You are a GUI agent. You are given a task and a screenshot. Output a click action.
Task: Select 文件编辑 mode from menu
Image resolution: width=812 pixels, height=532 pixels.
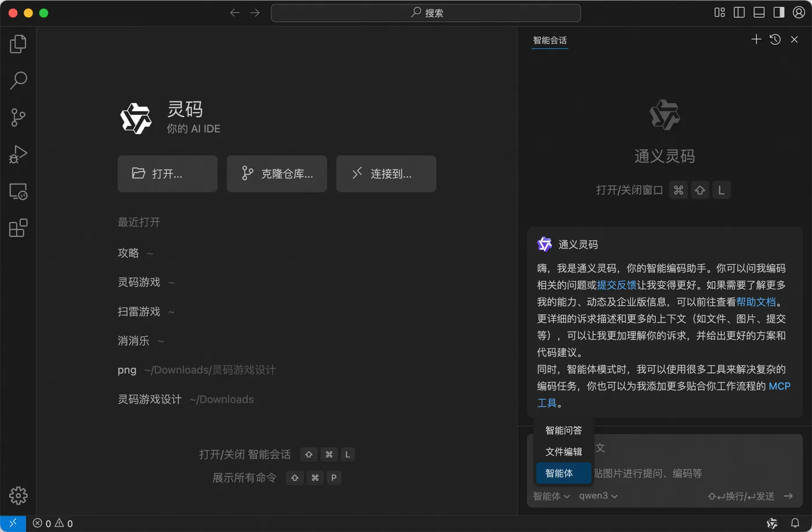point(563,451)
